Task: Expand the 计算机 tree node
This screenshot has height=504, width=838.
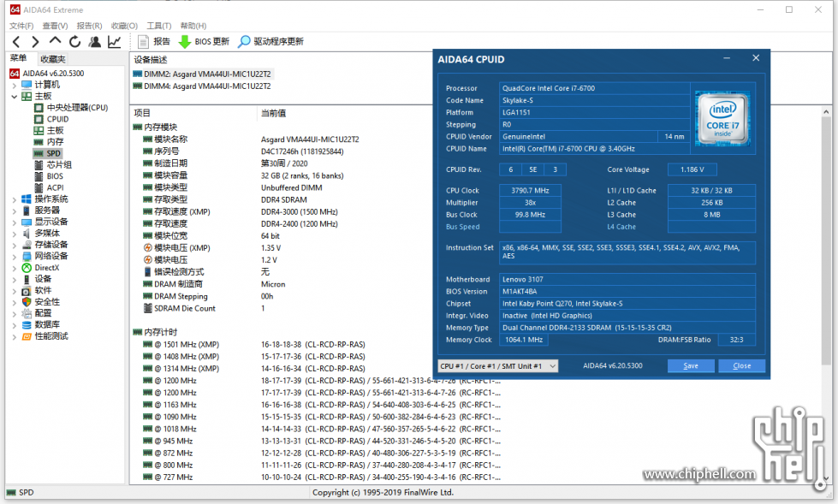Action: [14, 85]
